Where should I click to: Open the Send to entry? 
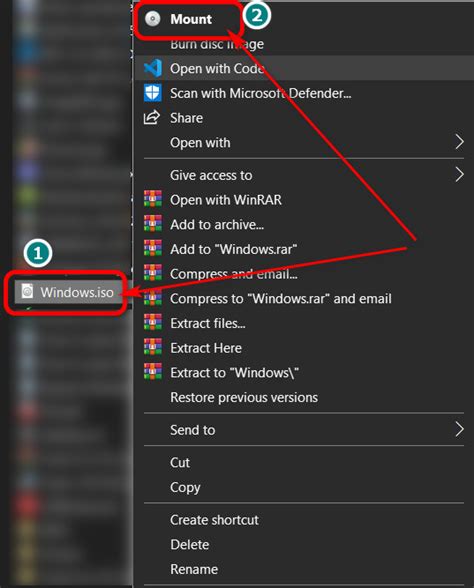(193, 430)
